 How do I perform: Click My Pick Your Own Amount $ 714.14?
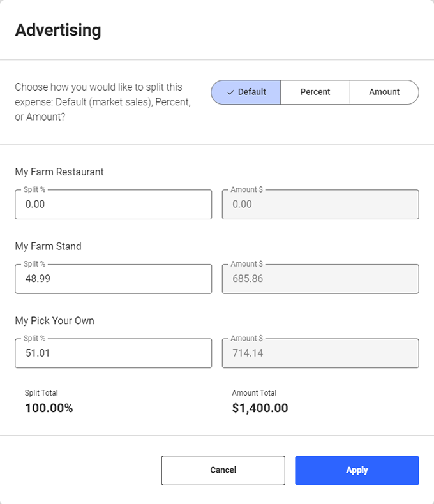click(x=320, y=353)
